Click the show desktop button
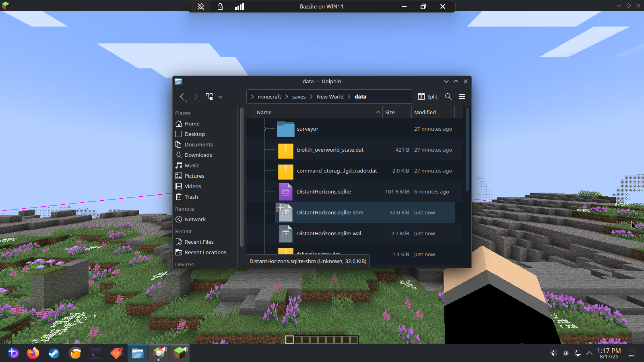The width and height of the screenshot is (644, 362). [632, 353]
